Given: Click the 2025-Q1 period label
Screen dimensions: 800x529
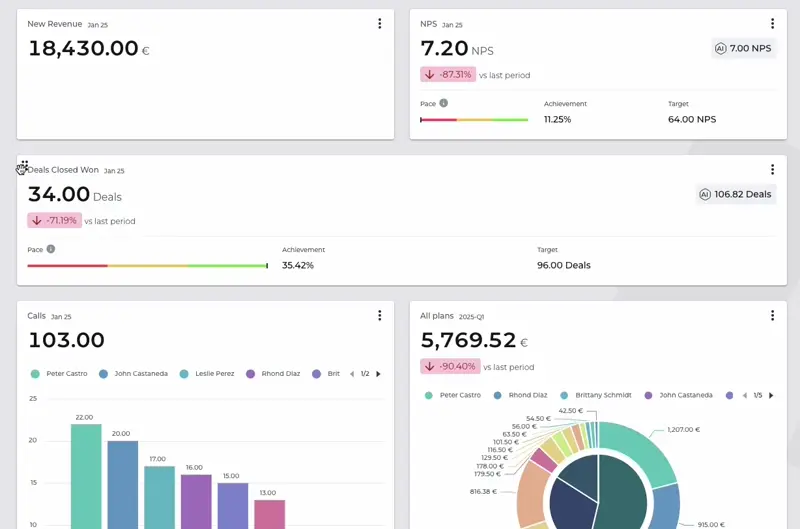Looking at the screenshot, I should 471,317.
